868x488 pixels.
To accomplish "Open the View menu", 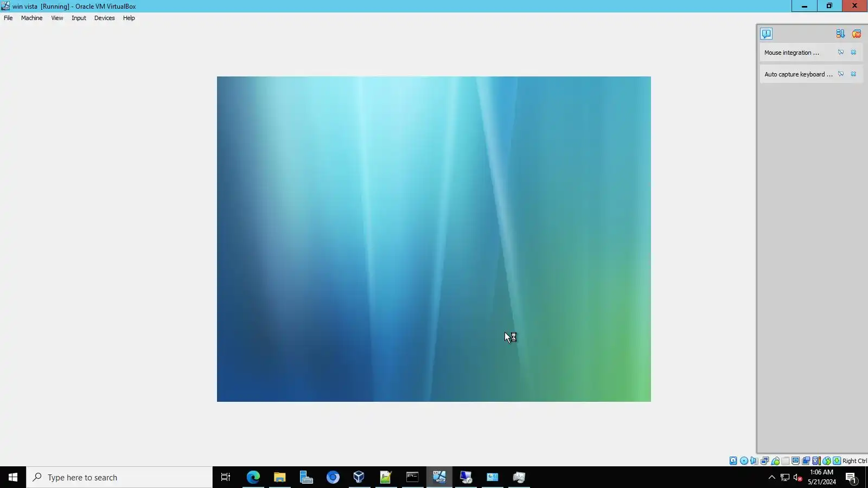I will (57, 18).
